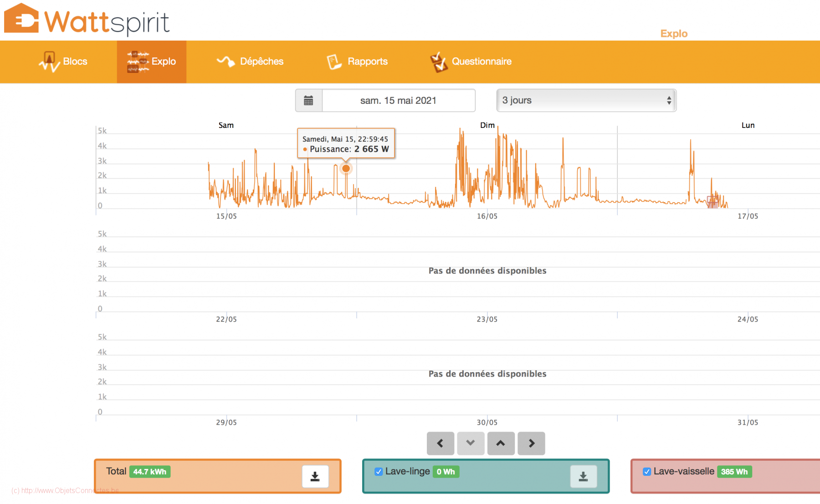Toggle the Lave-linge checkbox
Image resolution: width=820 pixels, height=504 pixels.
point(379,472)
